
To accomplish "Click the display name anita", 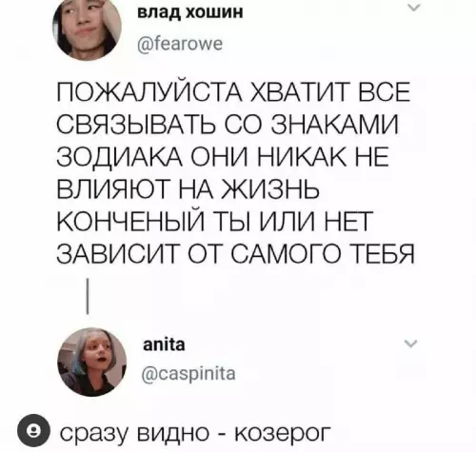I will (164, 344).
